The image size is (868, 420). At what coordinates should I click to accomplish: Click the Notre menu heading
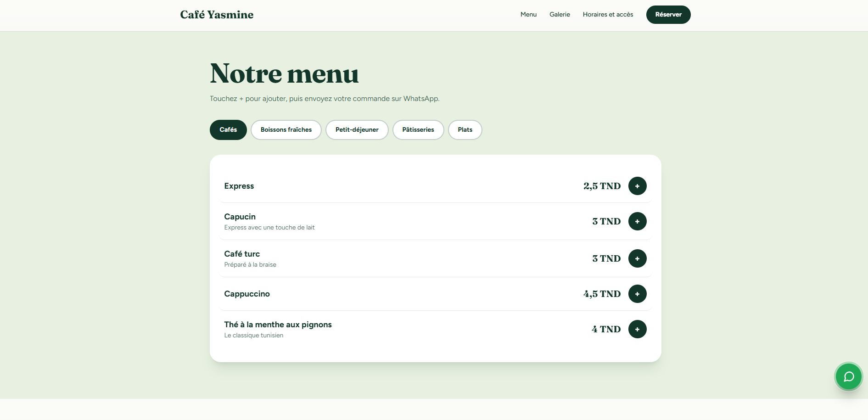pyautogui.click(x=284, y=73)
